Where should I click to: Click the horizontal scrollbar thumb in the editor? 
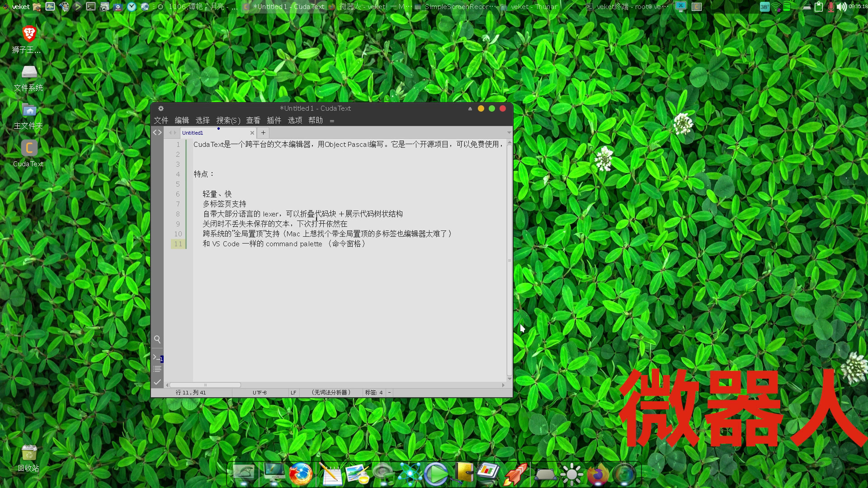coord(205,385)
